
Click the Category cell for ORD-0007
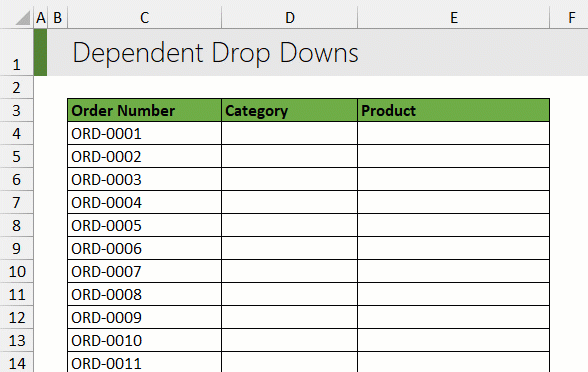pos(290,272)
